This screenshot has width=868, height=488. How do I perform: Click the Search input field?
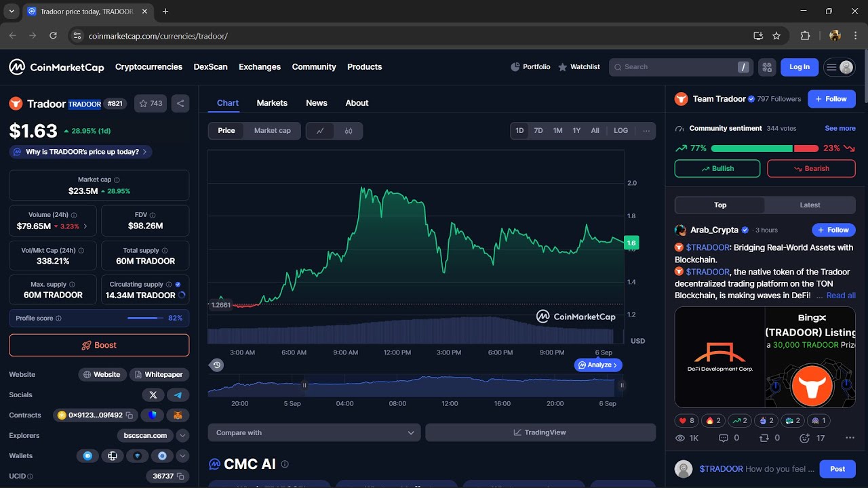(681, 67)
